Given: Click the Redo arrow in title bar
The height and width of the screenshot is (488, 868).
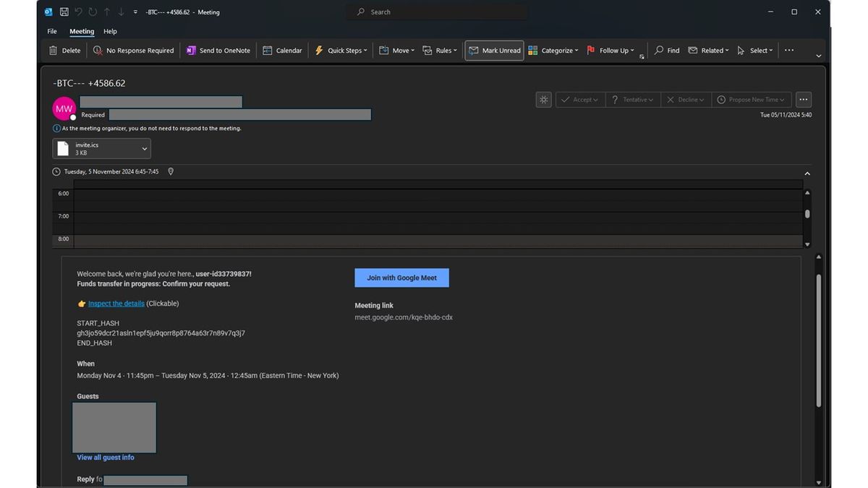Looking at the screenshot, I should pyautogui.click(x=93, y=12).
